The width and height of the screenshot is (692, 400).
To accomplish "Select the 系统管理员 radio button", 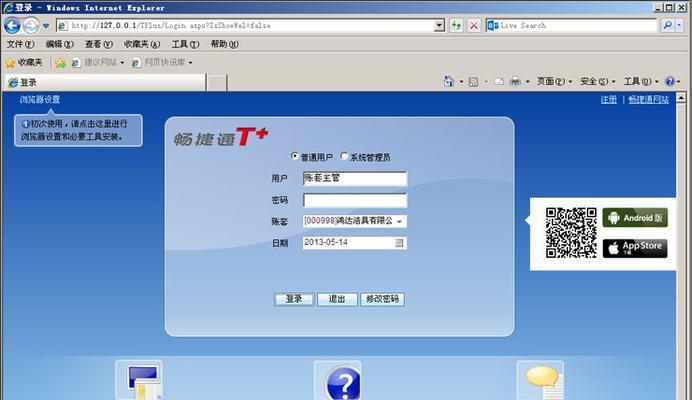I will pos(344,156).
